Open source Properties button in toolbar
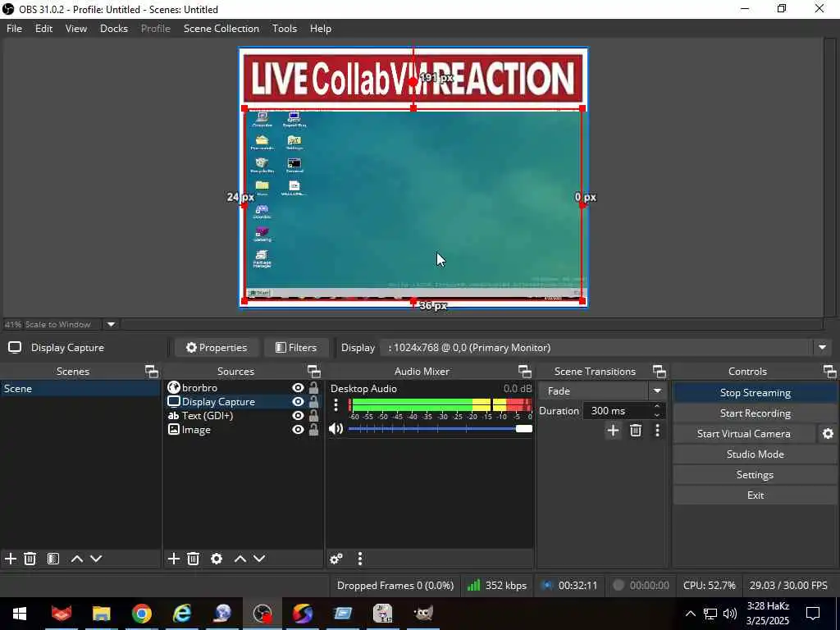The width and height of the screenshot is (840, 630). pyautogui.click(x=217, y=348)
